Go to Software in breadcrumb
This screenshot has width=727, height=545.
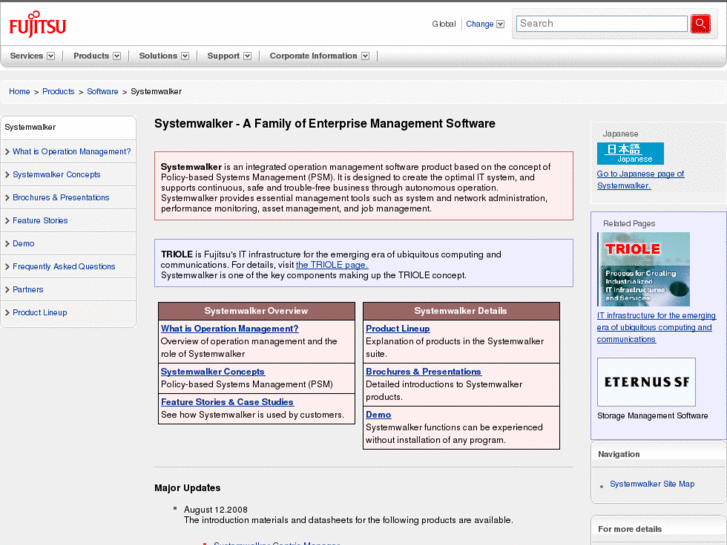coord(102,91)
